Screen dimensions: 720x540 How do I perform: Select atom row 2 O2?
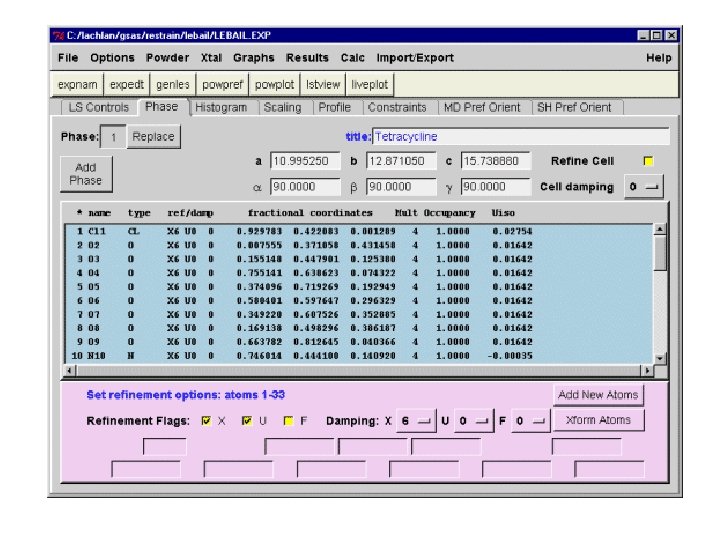point(359,245)
